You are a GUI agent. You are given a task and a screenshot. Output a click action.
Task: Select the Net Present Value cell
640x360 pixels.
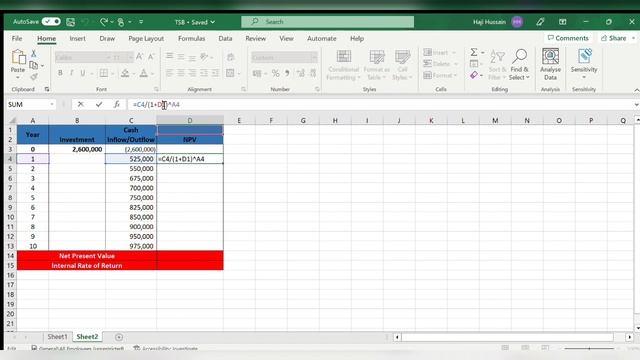87,256
